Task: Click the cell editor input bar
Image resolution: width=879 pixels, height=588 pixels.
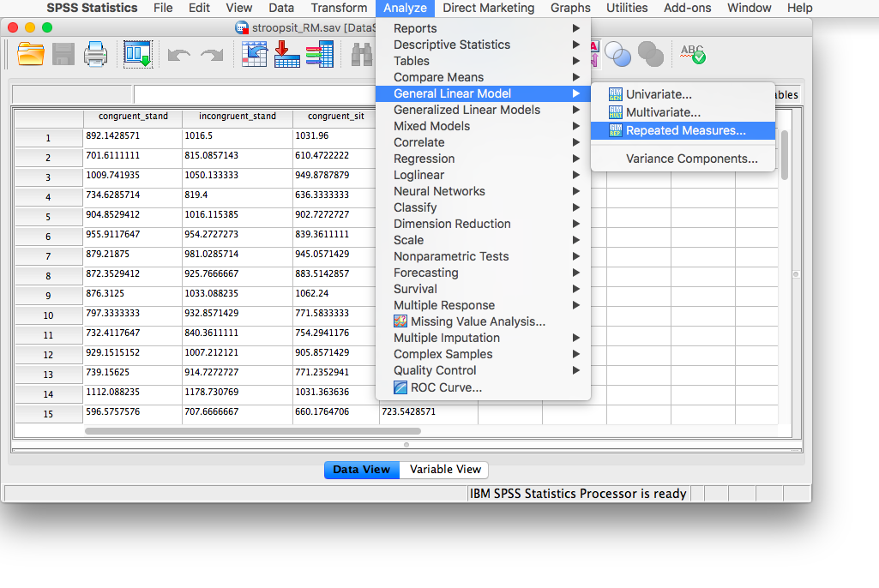Action: (x=255, y=94)
